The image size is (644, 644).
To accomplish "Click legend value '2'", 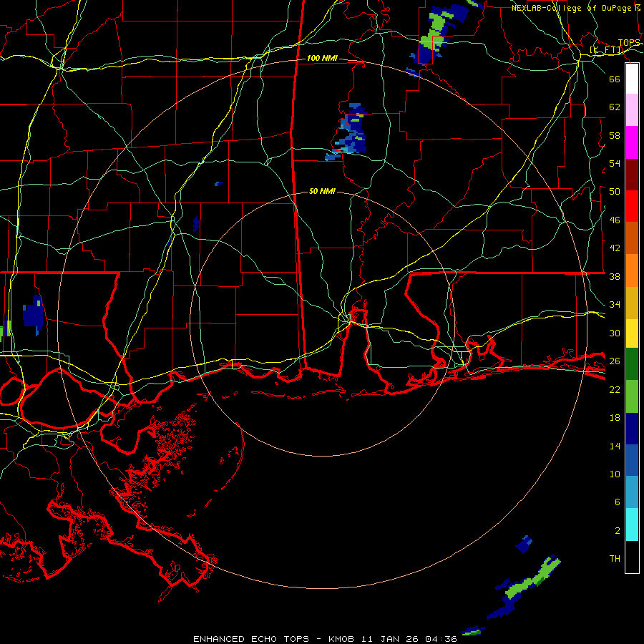I will tap(617, 531).
